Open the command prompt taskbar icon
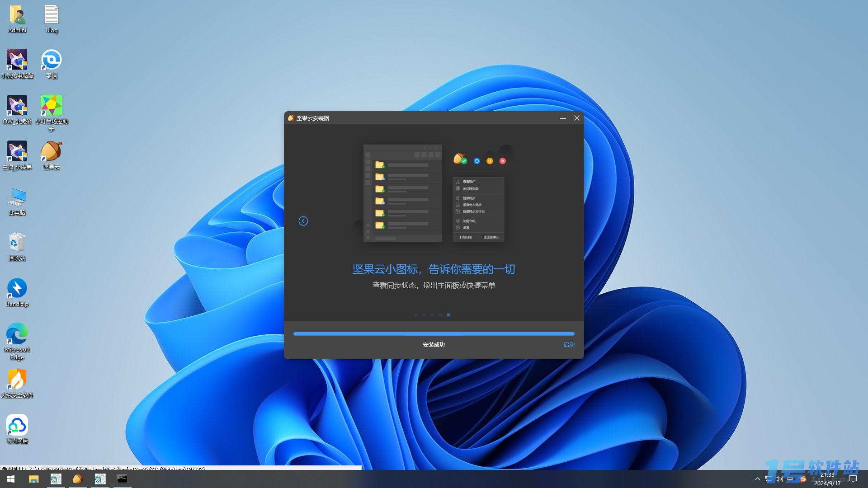This screenshot has height=488, width=868. [122, 479]
